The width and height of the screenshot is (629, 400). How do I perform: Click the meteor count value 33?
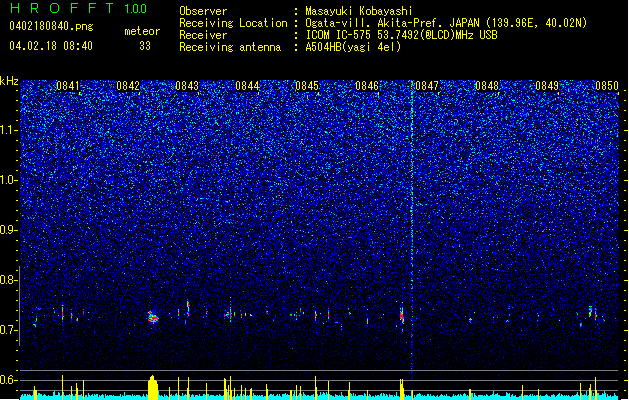[145, 46]
